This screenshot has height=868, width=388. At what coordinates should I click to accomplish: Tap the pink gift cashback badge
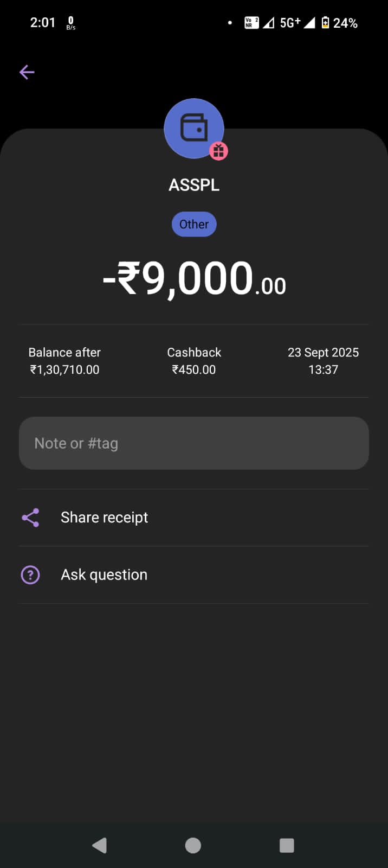[219, 151]
